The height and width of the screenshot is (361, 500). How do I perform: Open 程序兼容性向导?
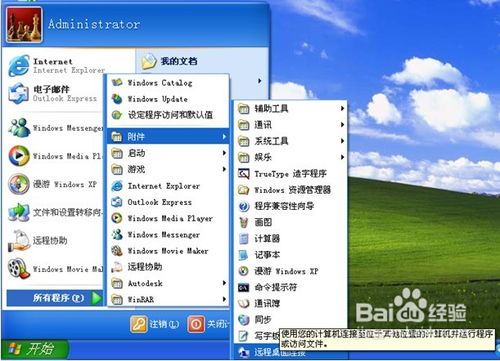[291, 206]
